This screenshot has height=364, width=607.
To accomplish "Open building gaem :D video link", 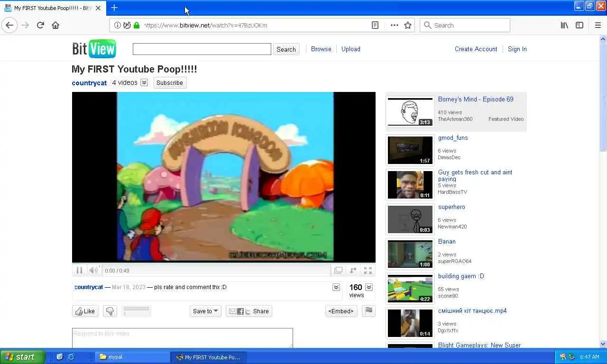I will (x=461, y=276).
